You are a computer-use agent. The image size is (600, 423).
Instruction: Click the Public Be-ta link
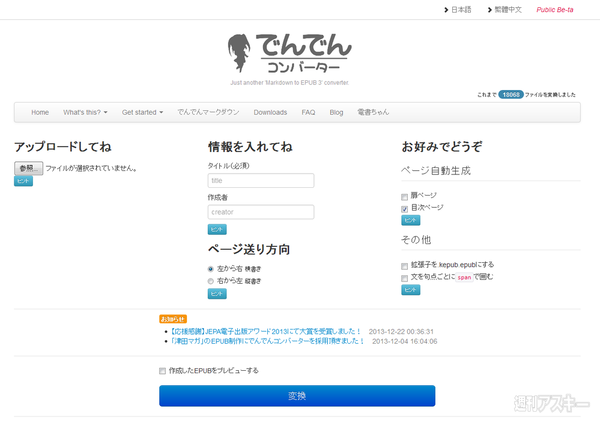point(555,10)
